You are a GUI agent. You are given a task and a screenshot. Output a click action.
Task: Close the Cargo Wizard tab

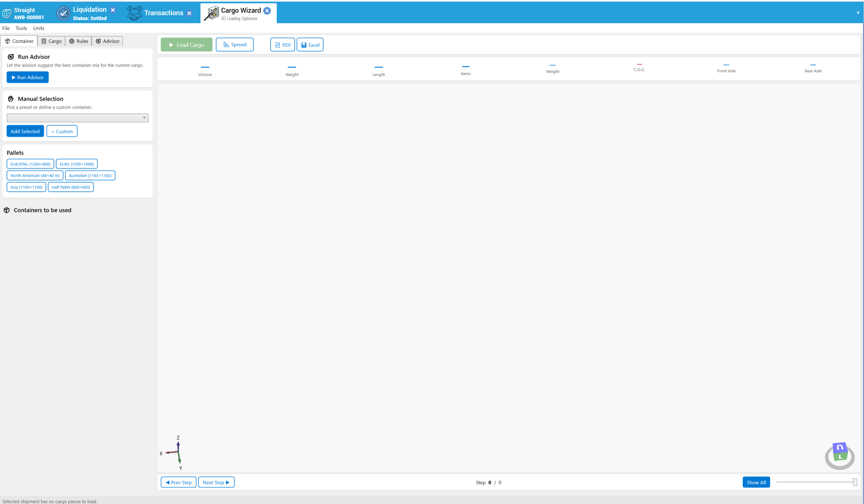[267, 11]
